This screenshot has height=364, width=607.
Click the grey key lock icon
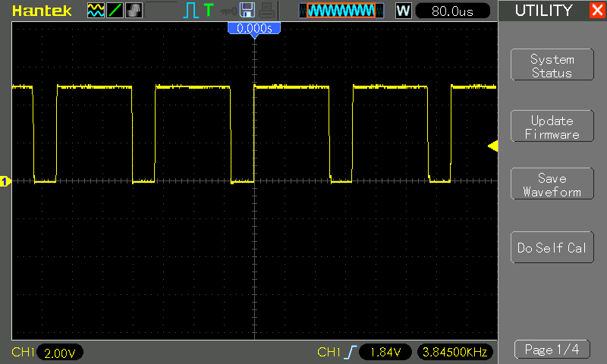pyautogui.click(x=228, y=11)
